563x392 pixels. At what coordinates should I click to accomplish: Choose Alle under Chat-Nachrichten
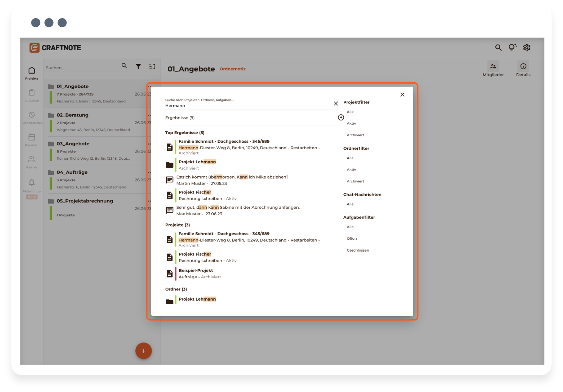pyautogui.click(x=350, y=204)
